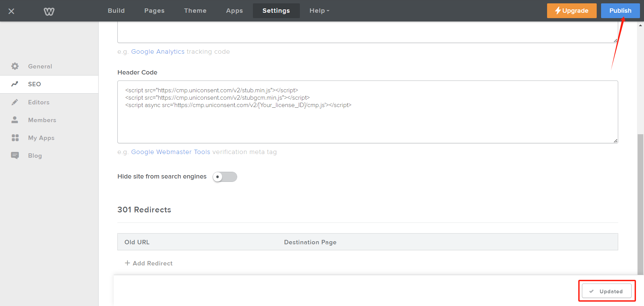This screenshot has width=644, height=306.
Task: Open the Build tab
Action: [x=116, y=11]
